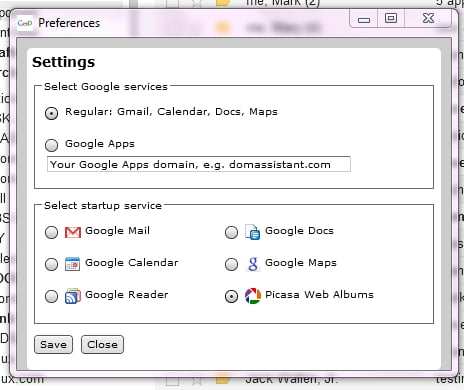Close the Preferences window with X
464x390 pixels.
[x=428, y=18]
